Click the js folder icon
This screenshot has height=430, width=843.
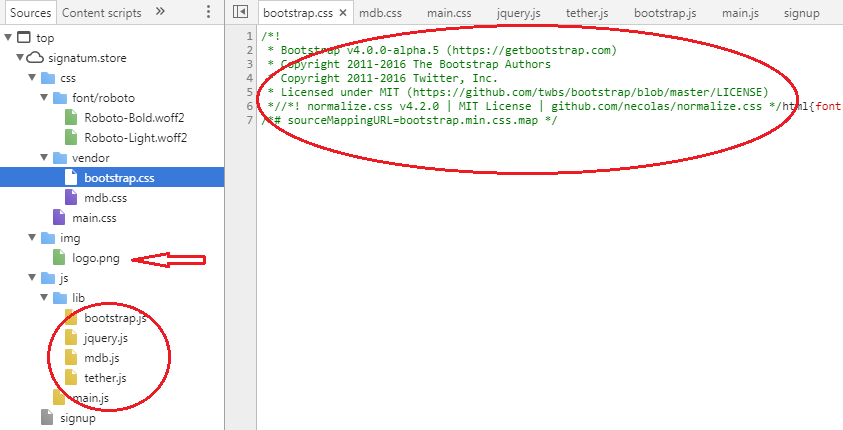point(48,277)
